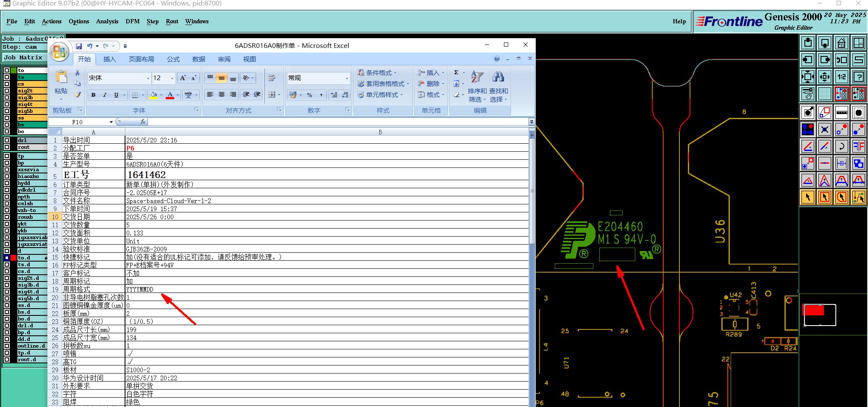
Task: Open the Genesis DFM menu
Action: [133, 21]
